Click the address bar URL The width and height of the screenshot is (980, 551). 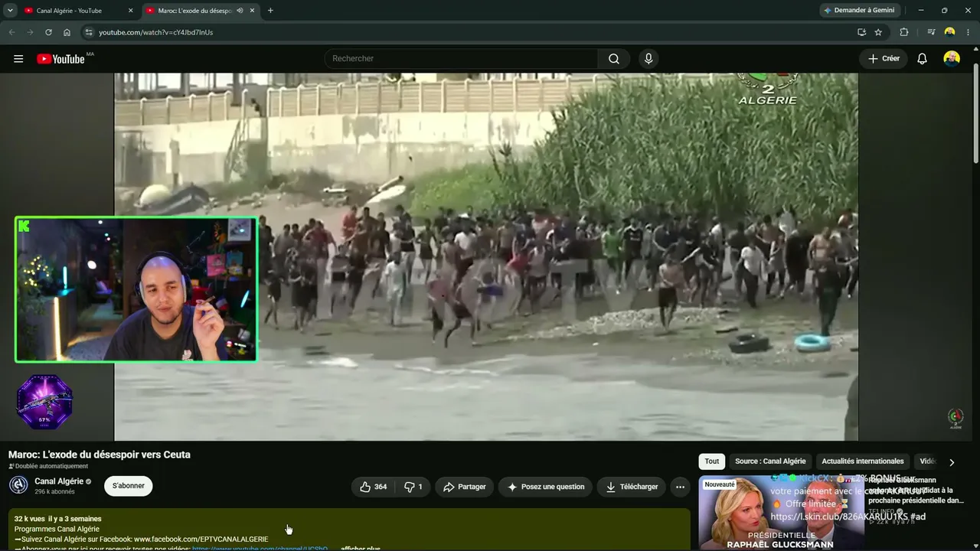pyautogui.click(x=155, y=32)
